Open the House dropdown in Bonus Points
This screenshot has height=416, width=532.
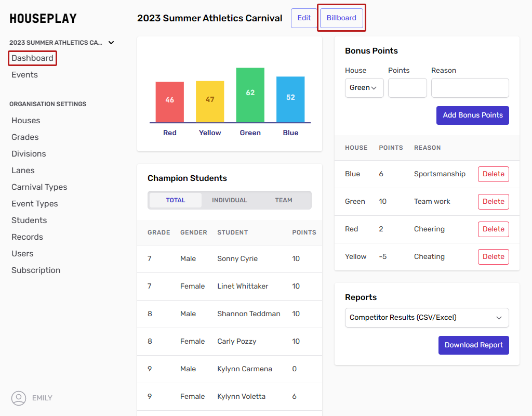coord(364,88)
